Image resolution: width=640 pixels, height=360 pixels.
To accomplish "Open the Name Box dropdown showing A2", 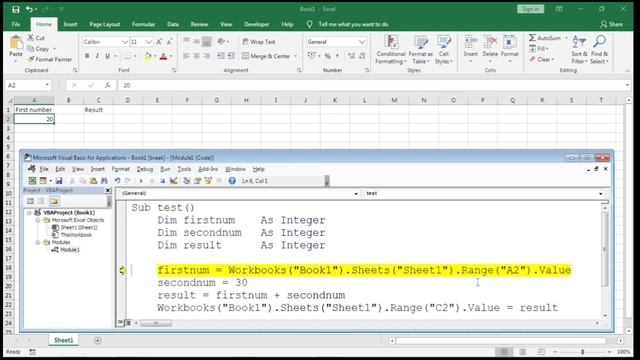I will [47, 85].
